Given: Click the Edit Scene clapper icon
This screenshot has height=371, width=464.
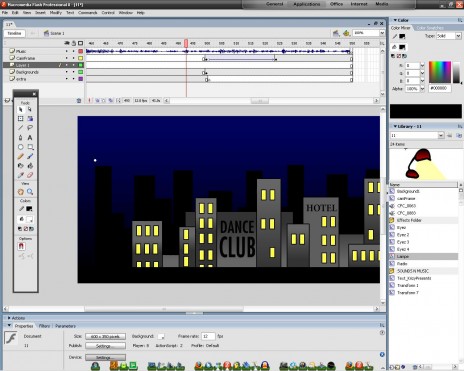Looking at the screenshot, I should [x=336, y=33].
